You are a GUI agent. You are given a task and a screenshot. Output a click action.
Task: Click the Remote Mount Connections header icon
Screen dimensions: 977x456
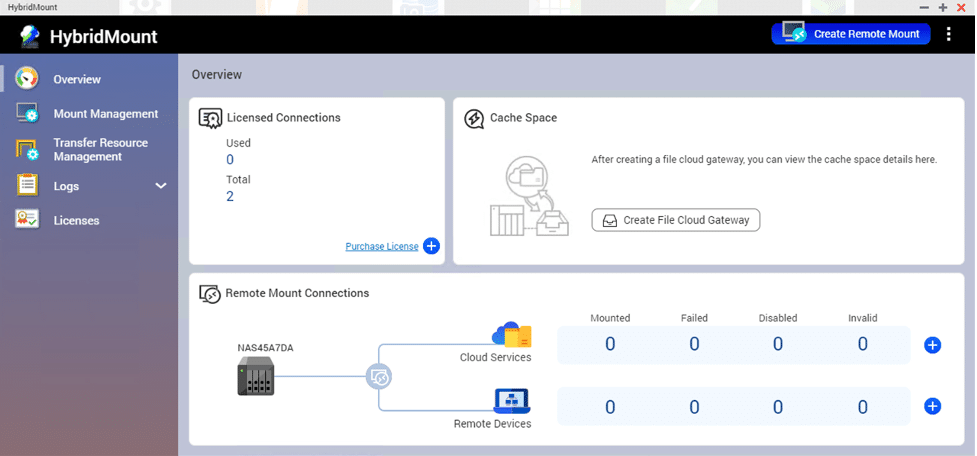(x=210, y=294)
